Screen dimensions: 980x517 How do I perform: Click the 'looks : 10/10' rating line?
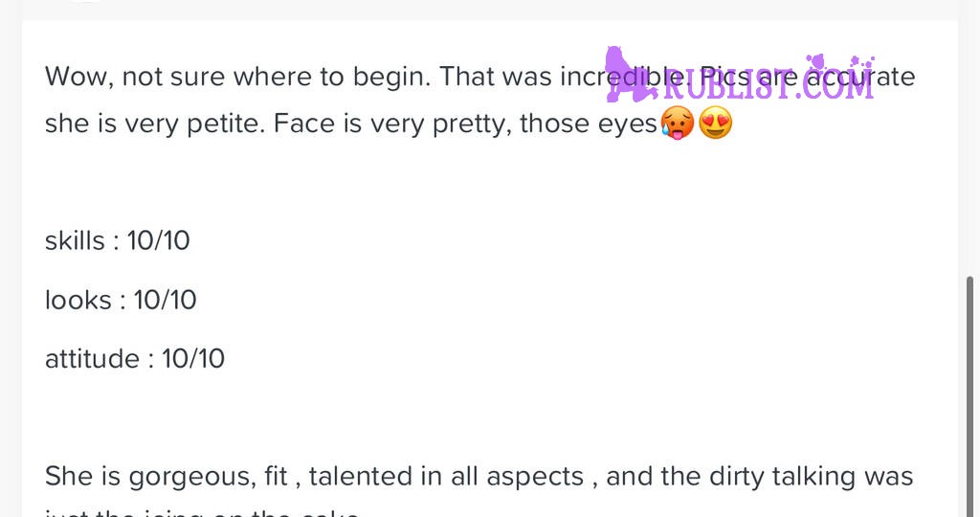pyautogui.click(x=121, y=300)
